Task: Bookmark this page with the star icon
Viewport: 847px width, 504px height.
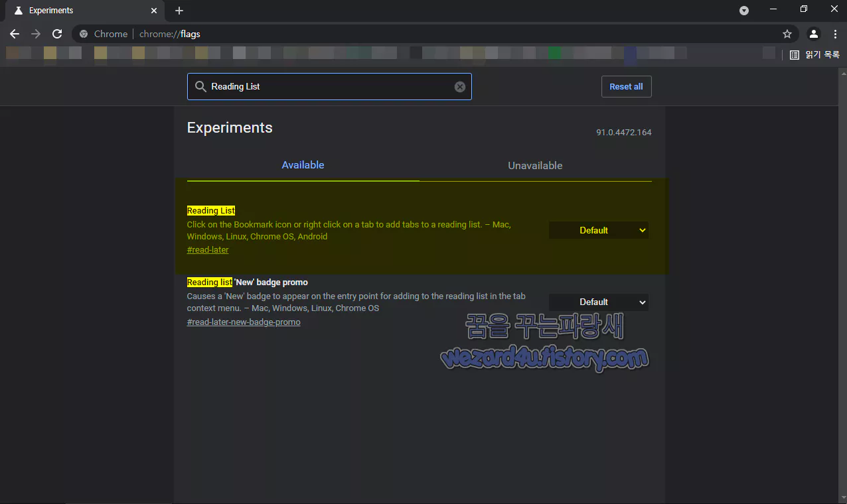Action: coord(787,34)
